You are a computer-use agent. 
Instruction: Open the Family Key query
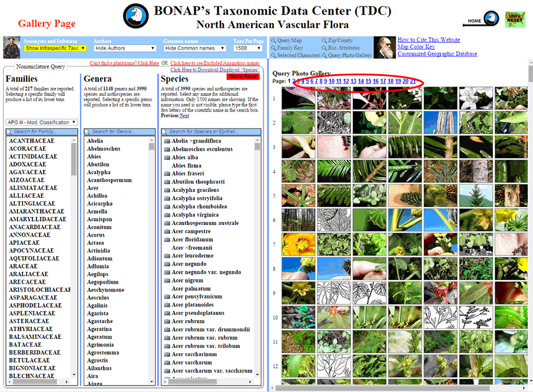point(286,48)
